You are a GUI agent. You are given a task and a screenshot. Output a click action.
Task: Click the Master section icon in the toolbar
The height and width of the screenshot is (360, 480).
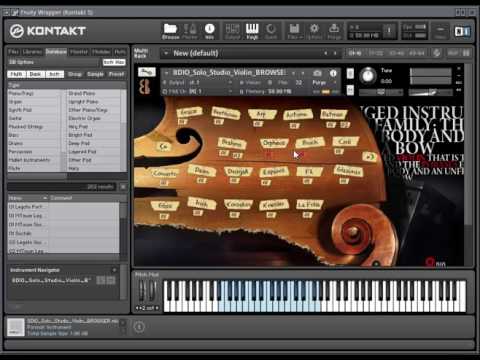click(x=190, y=31)
